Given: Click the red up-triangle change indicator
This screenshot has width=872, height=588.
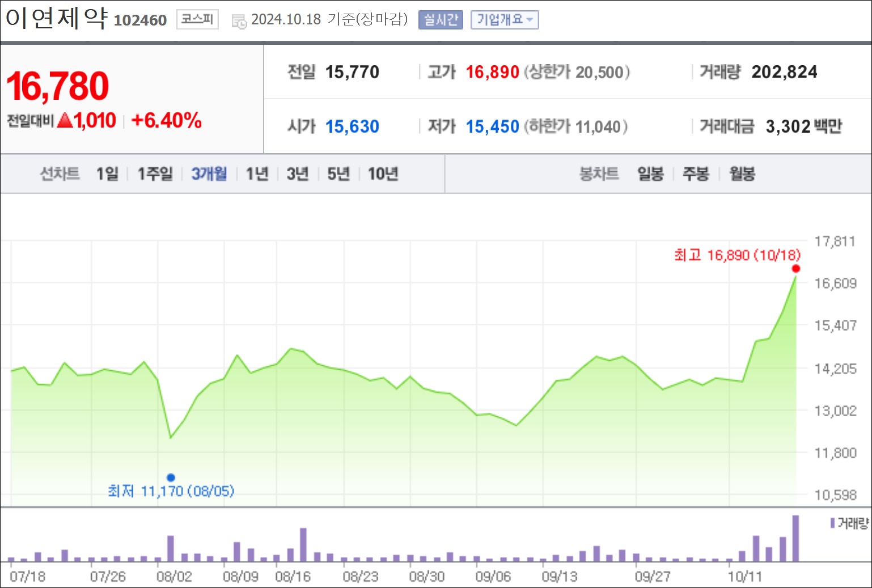Looking at the screenshot, I should pos(65,120).
